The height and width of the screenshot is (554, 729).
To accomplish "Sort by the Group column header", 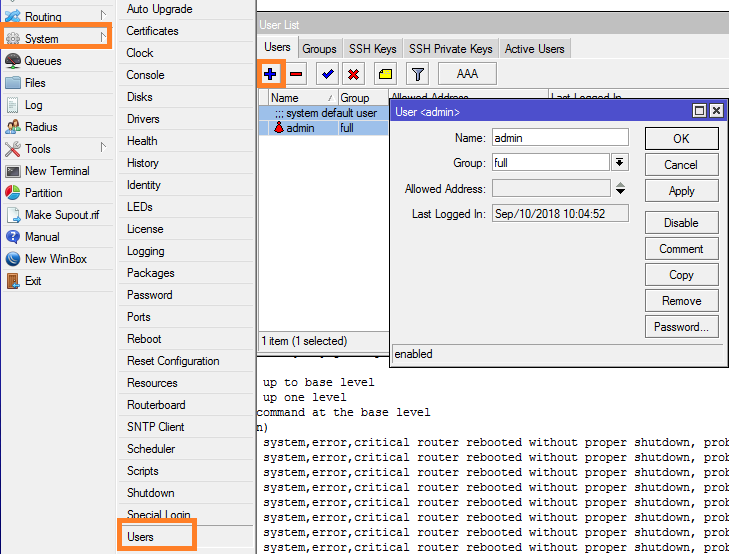I will click(363, 98).
